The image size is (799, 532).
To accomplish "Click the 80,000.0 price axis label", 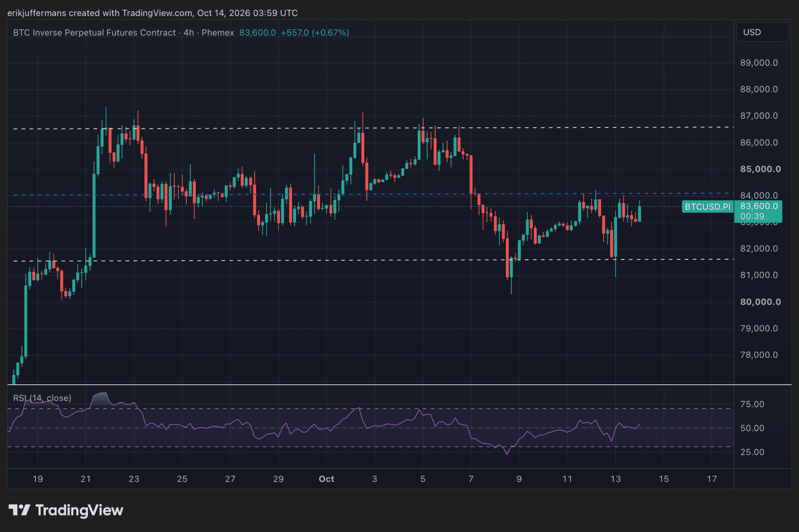I will click(760, 302).
